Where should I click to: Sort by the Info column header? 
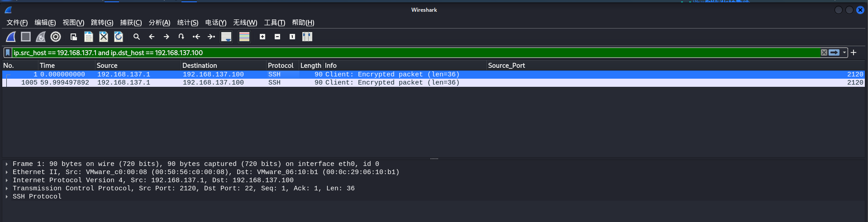click(x=405, y=66)
